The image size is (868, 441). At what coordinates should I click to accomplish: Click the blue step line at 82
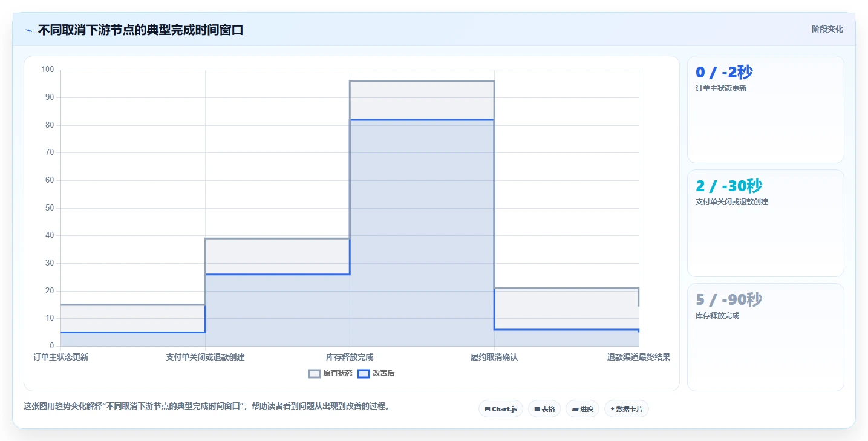422,120
